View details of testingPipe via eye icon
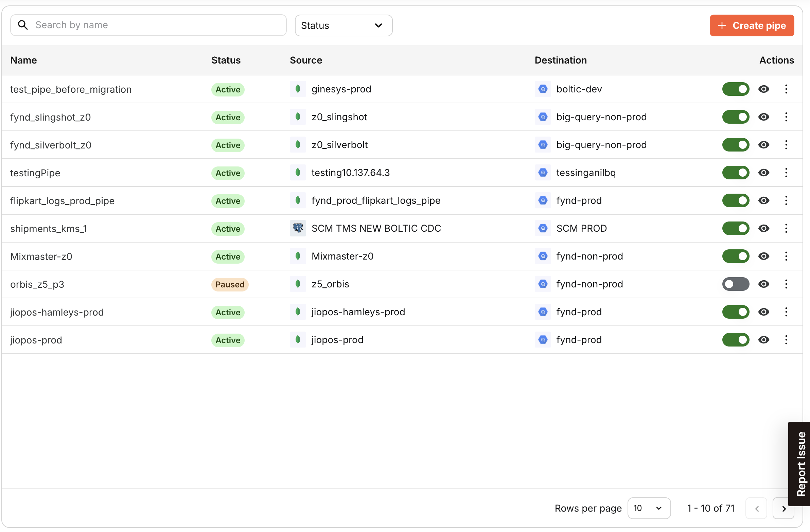The image size is (810, 532). [764, 173]
